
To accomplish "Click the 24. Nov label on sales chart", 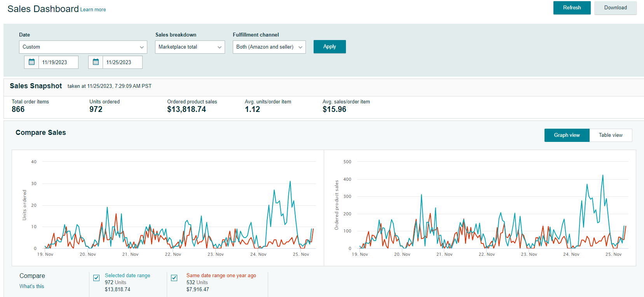I will point(571,254).
